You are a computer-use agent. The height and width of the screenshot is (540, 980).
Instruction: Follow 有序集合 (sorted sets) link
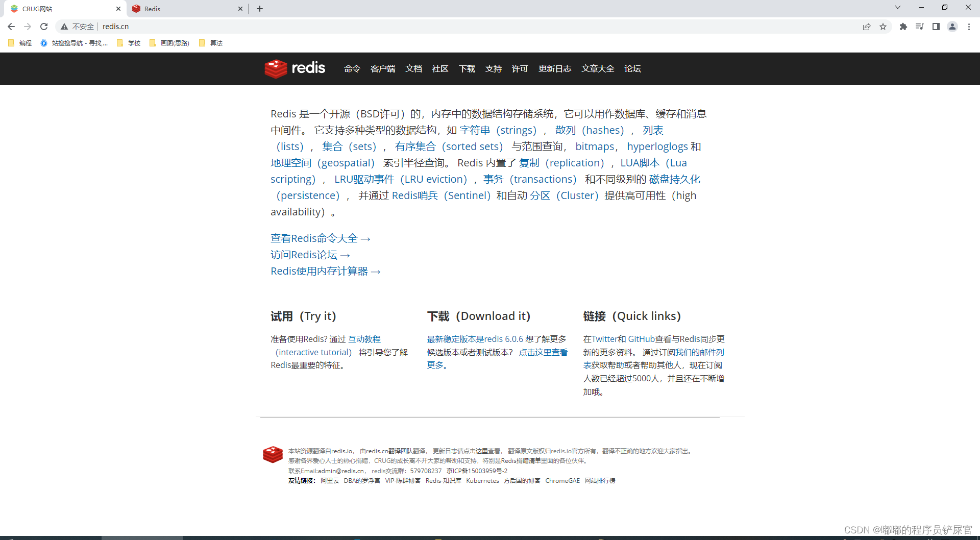(x=449, y=146)
